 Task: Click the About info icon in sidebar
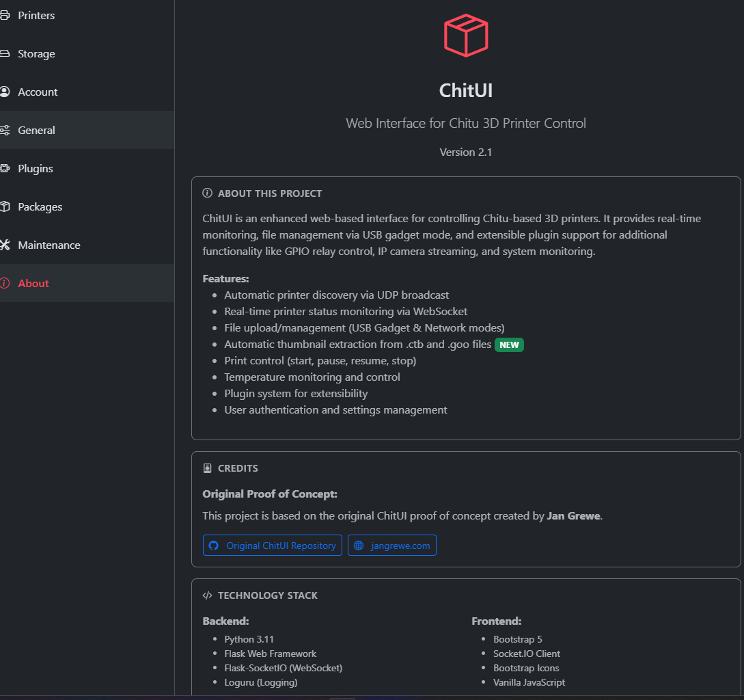tap(5, 283)
